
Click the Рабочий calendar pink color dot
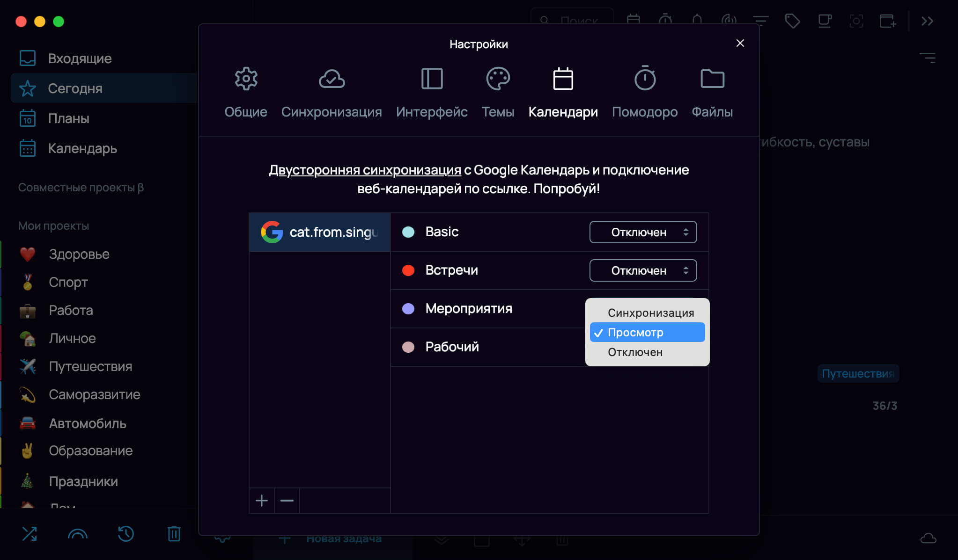(x=408, y=347)
